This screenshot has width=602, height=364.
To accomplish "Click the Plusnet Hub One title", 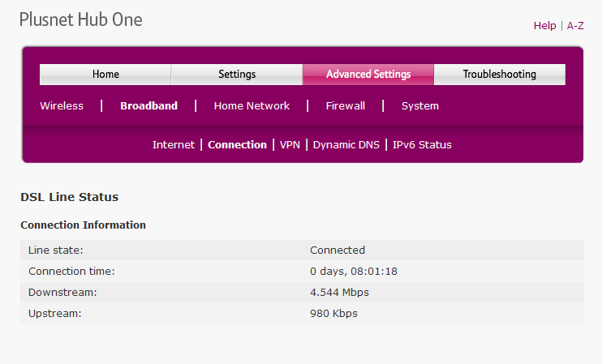I will point(80,20).
